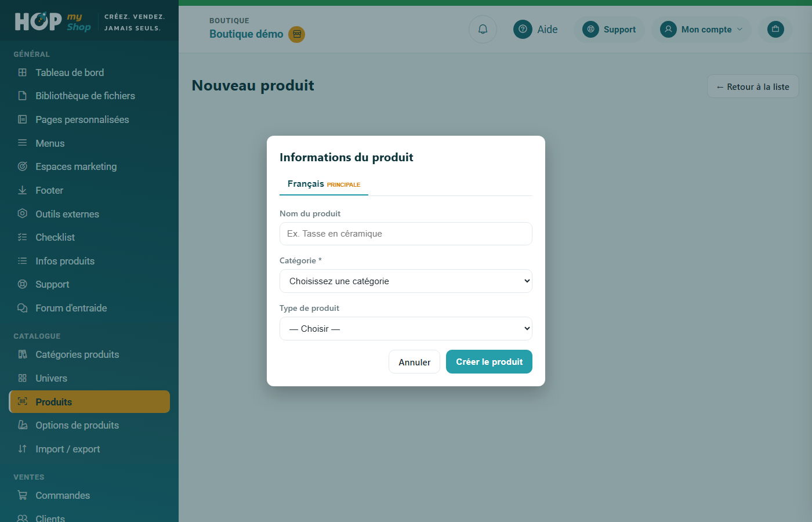This screenshot has height=522, width=812.
Task: Click the Boutique démo link
Action: [246, 34]
